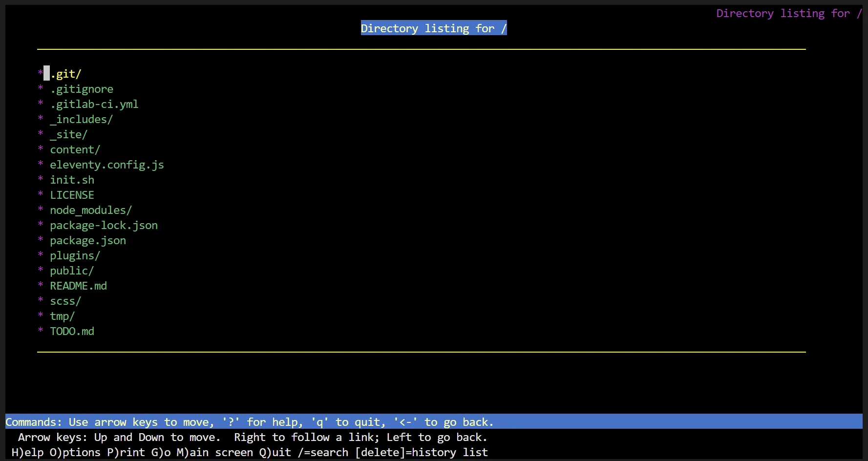This screenshot has width=868, height=461.
Task: Open the public/ folder
Action: click(x=72, y=271)
